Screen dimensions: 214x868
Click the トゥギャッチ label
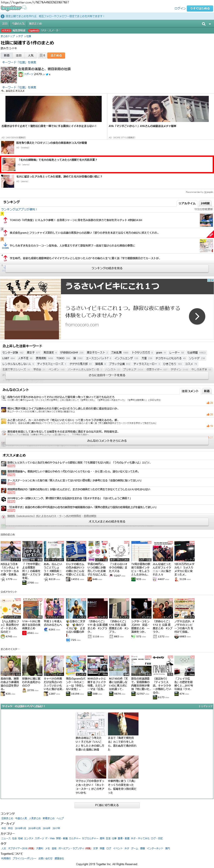[206, 706]
